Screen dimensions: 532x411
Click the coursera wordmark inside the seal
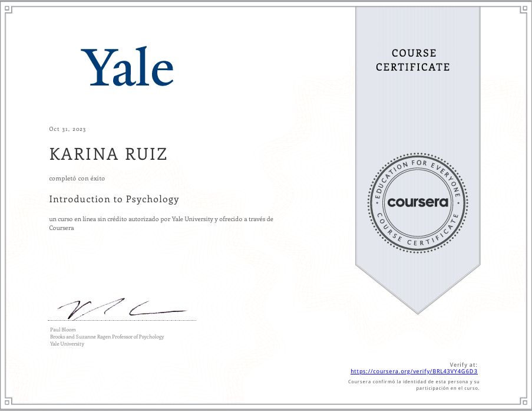418,202
